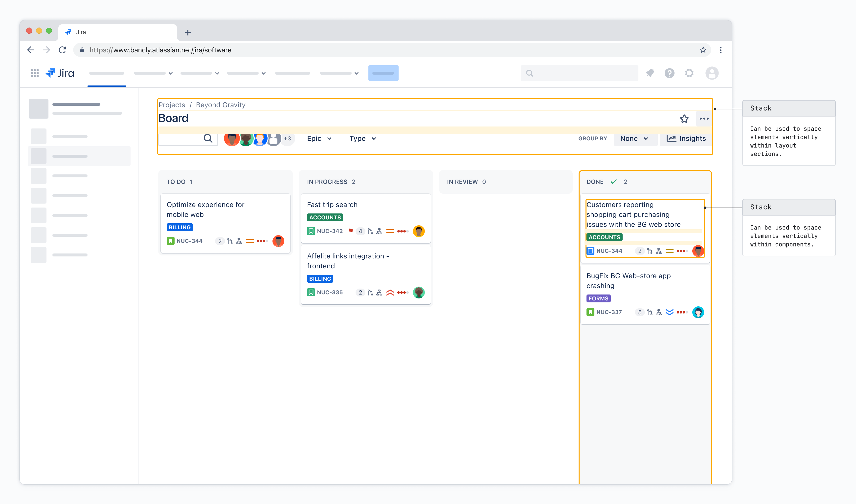The height and width of the screenshot is (504, 856).
Task: Star the Board as a favorite
Action: [x=684, y=119]
